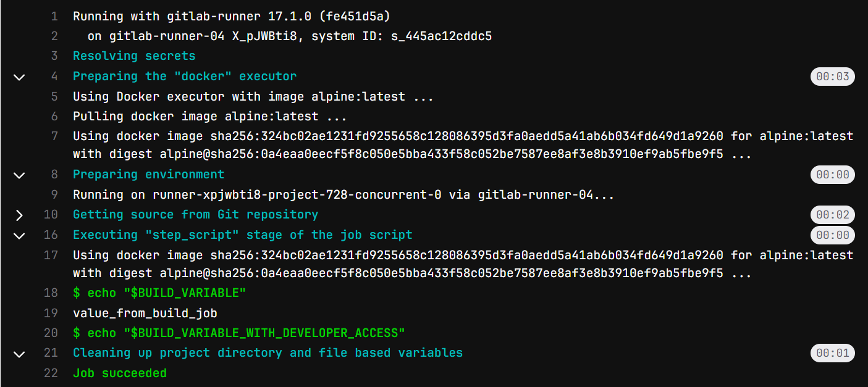Click the 00:01 duration badge for cleanup
The image size is (868, 387).
pyautogui.click(x=832, y=354)
